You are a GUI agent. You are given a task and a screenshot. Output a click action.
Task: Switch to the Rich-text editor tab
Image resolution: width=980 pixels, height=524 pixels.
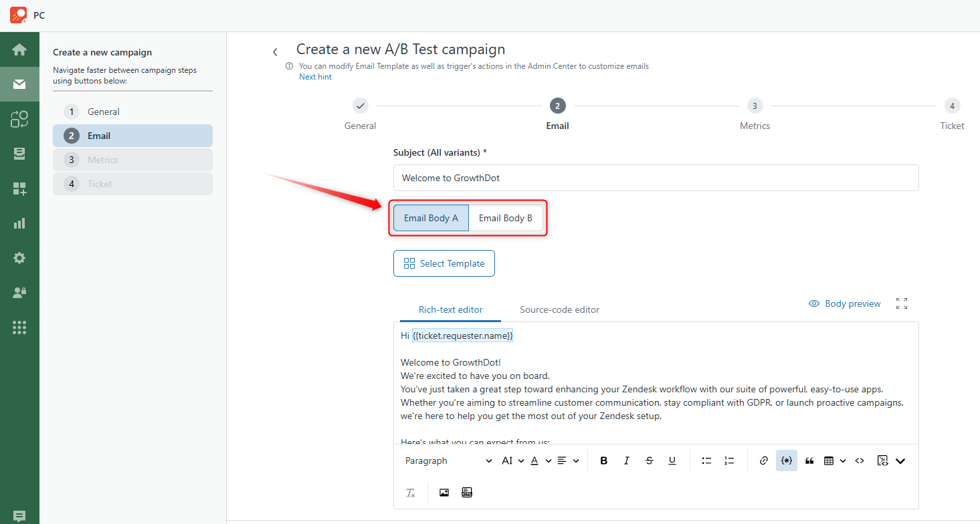tap(451, 309)
